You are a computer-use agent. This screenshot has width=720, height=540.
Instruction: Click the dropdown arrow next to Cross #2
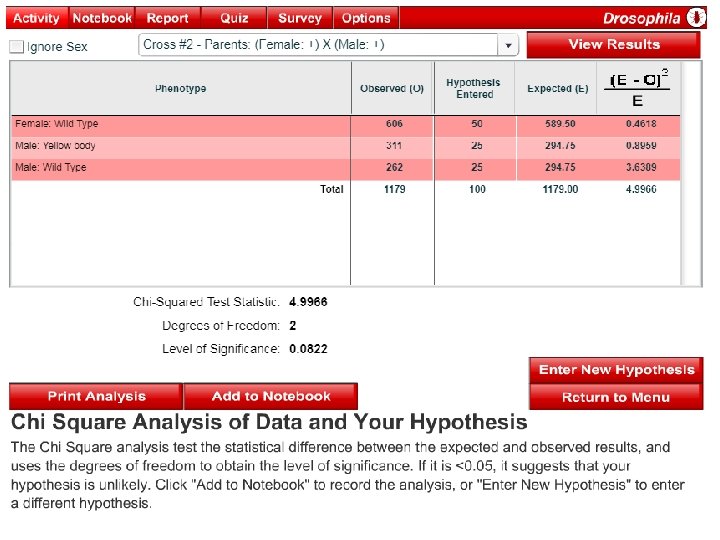(x=508, y=45)
